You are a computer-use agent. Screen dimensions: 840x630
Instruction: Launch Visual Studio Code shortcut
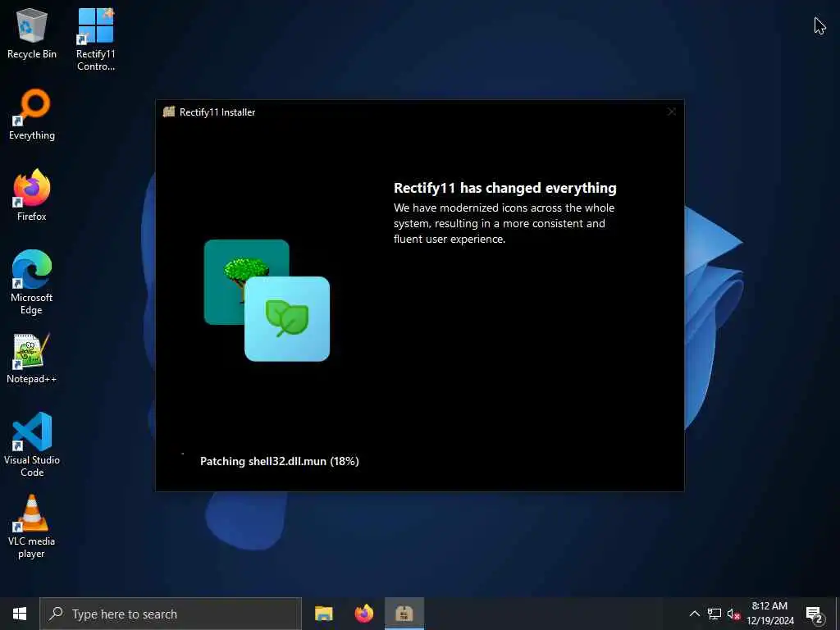click(x=32, y=445)
